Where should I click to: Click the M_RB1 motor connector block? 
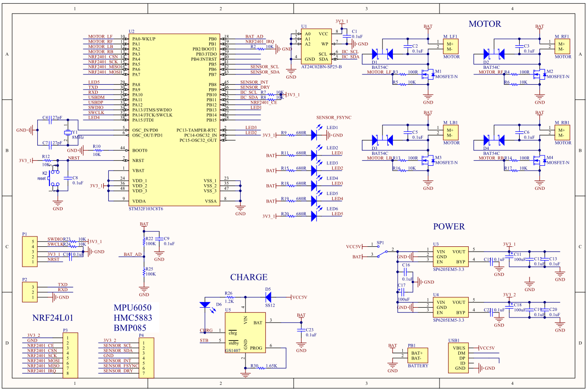563,132
